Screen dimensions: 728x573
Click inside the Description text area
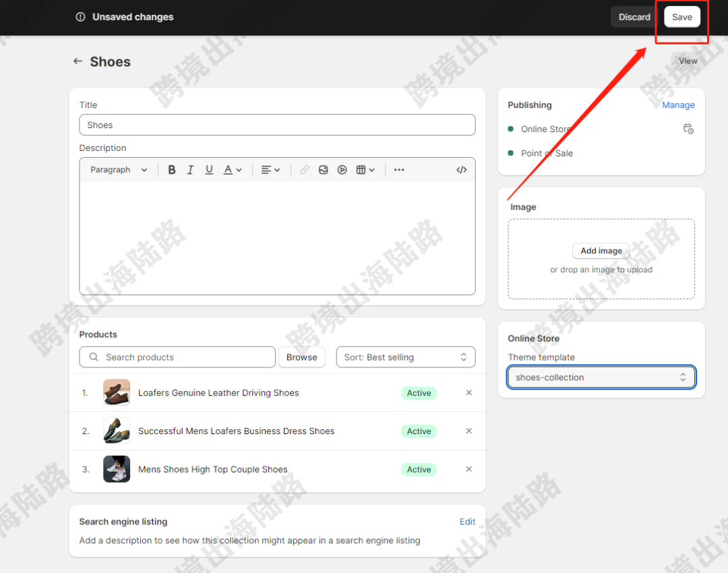coord(277,238)
